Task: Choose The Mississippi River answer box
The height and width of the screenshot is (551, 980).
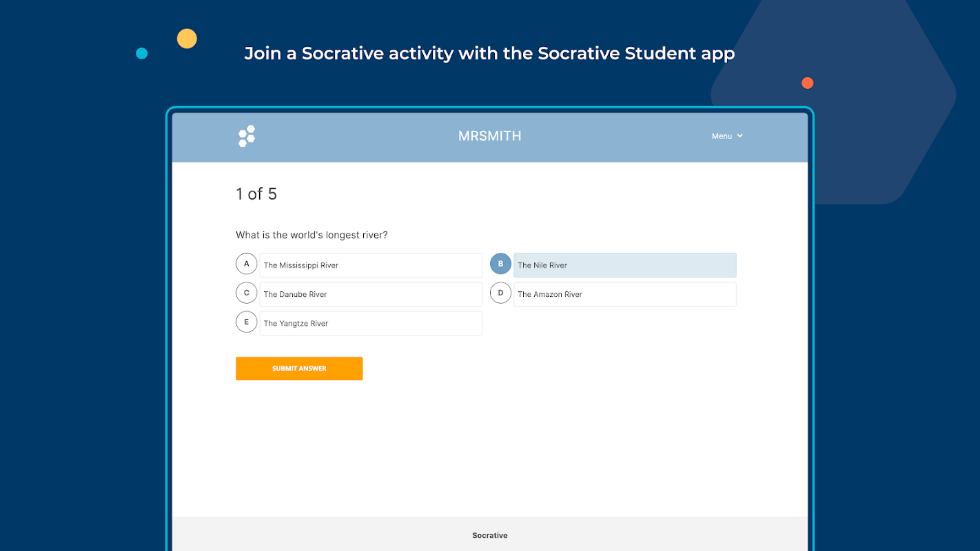Action: coord(371,265)
